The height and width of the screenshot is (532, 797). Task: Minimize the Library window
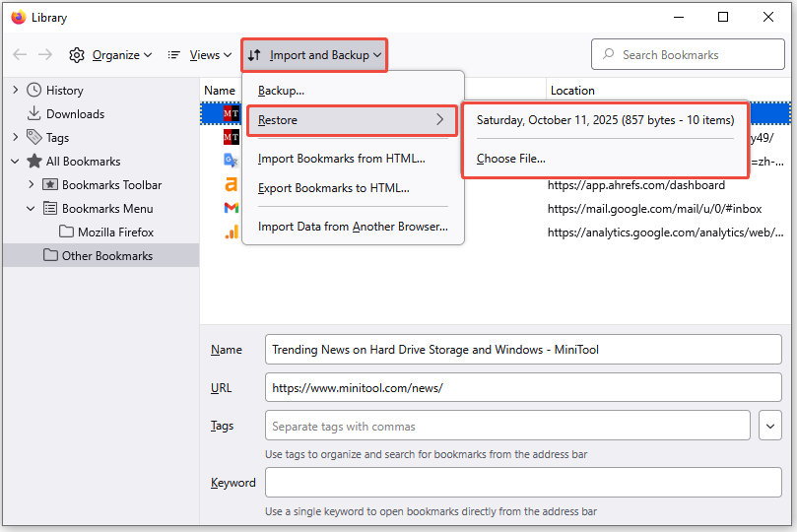[x=678, y=17]
